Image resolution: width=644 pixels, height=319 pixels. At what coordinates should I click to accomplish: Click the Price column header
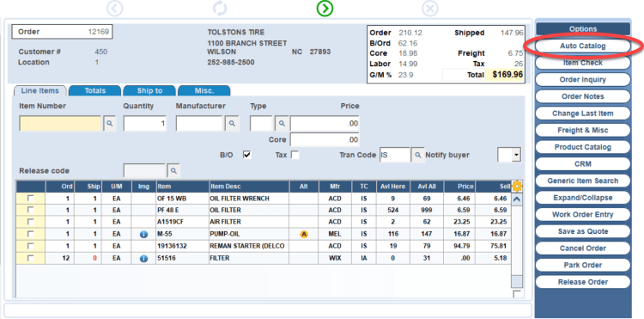click(x=460, y=187)
